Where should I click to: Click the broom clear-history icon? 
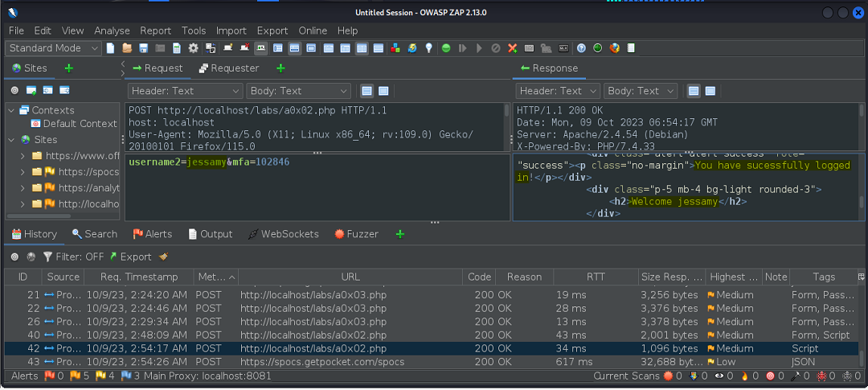click(x=163, y=257)
